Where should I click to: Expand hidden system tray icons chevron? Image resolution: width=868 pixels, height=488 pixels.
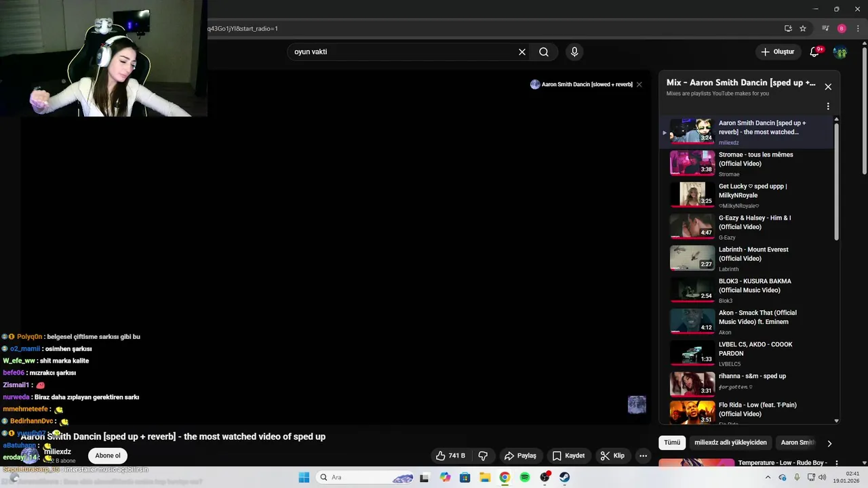[768, 477]
